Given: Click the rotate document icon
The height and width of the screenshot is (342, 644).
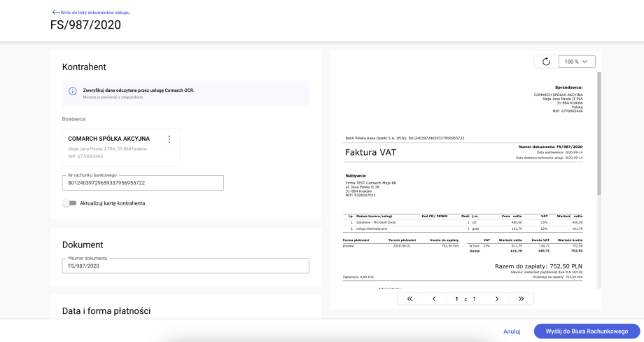Looking at the screenshot, I should pos(546,62).
